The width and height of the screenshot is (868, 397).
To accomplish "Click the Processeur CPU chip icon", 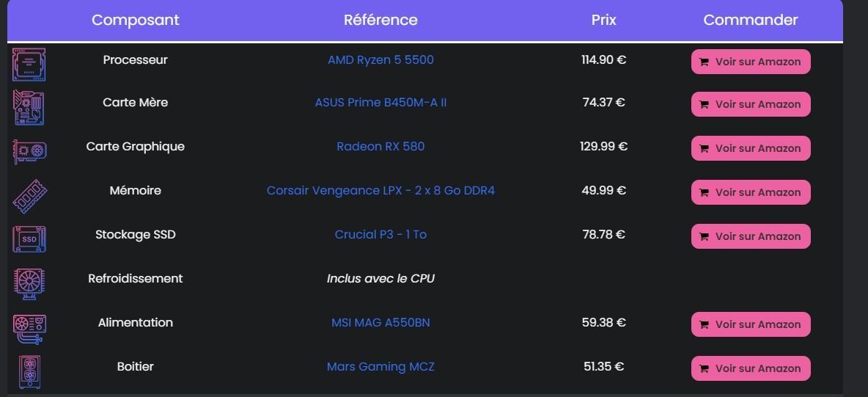I will [29, 65].
